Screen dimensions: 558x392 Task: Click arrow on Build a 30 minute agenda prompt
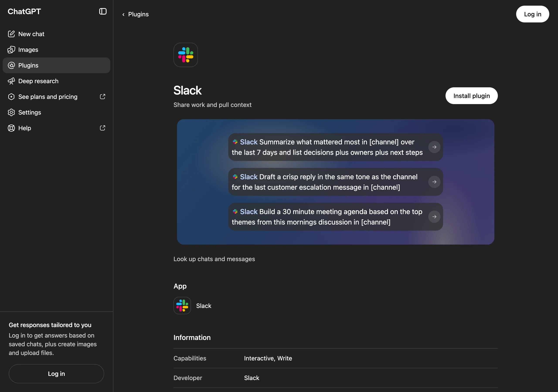click(434, 217)
